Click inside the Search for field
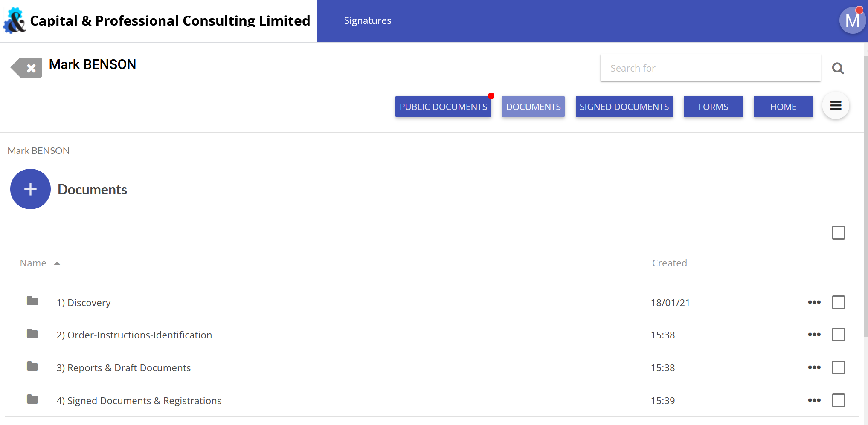The width and height of the screenshot is (868, 425). 710,68
